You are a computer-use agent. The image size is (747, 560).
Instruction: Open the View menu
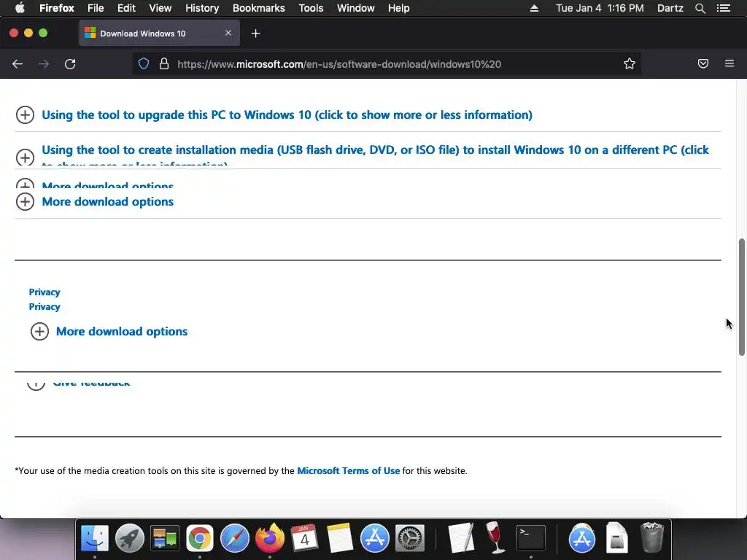click(x=160, y=8)
